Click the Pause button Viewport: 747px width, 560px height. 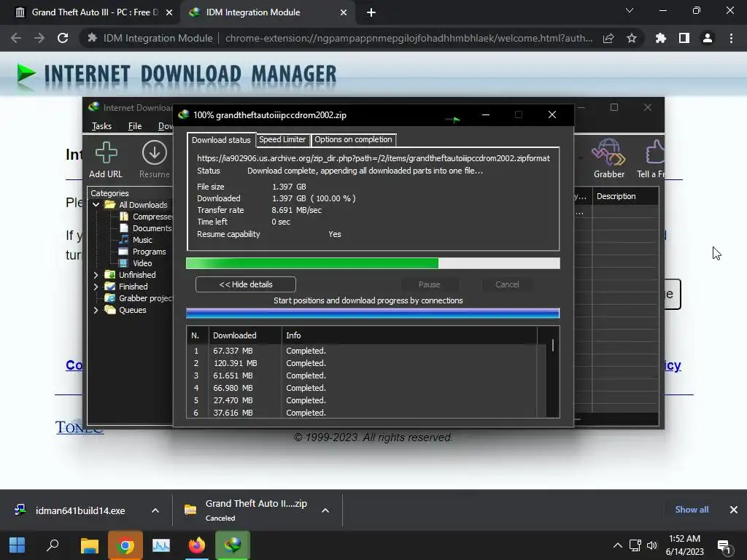(429, 284)
